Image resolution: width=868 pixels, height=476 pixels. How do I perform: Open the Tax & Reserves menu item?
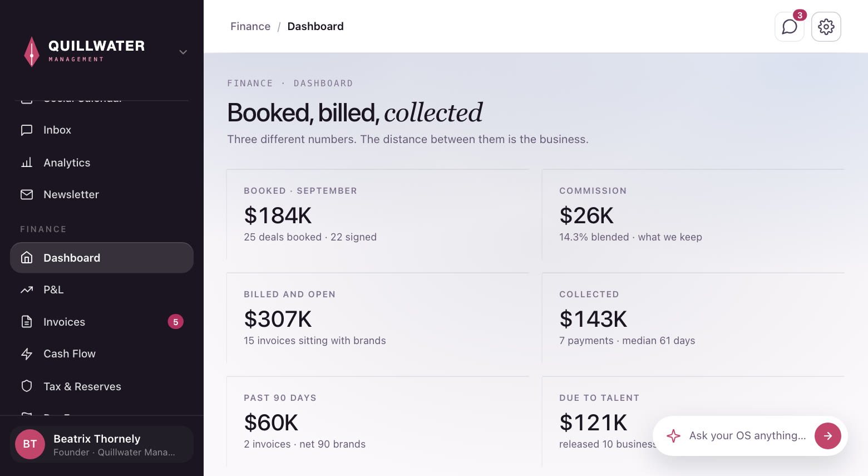pyautogui.click(x=102, y=386)
